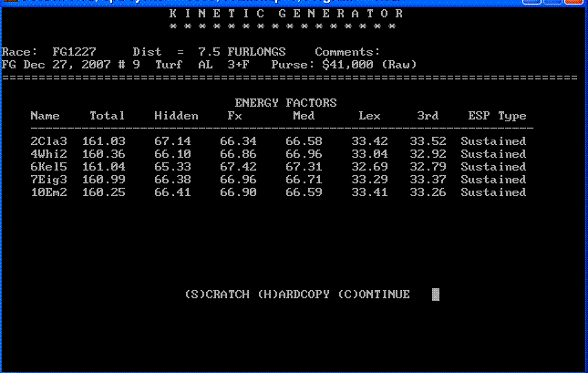Click the ESP Type column header
Image resolution: width=588 pixels, height=373 pixels.
(x=497, y=116)
